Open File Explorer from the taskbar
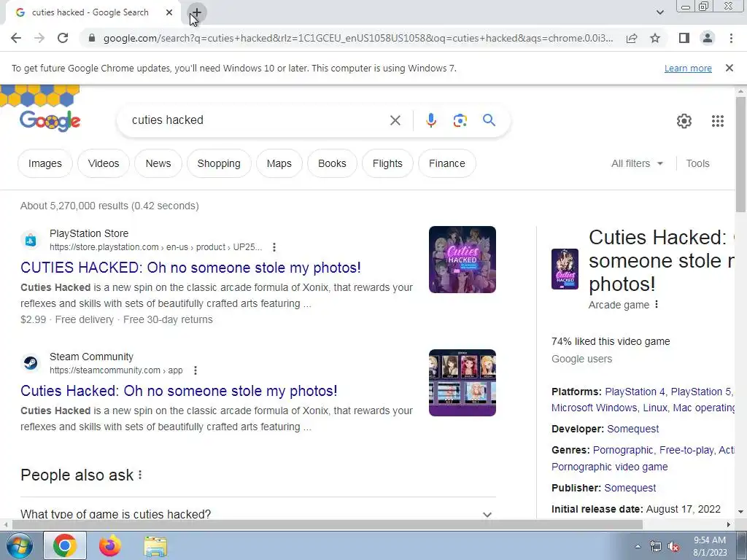This screenshot has height=560, width=747. click(155, 546)
